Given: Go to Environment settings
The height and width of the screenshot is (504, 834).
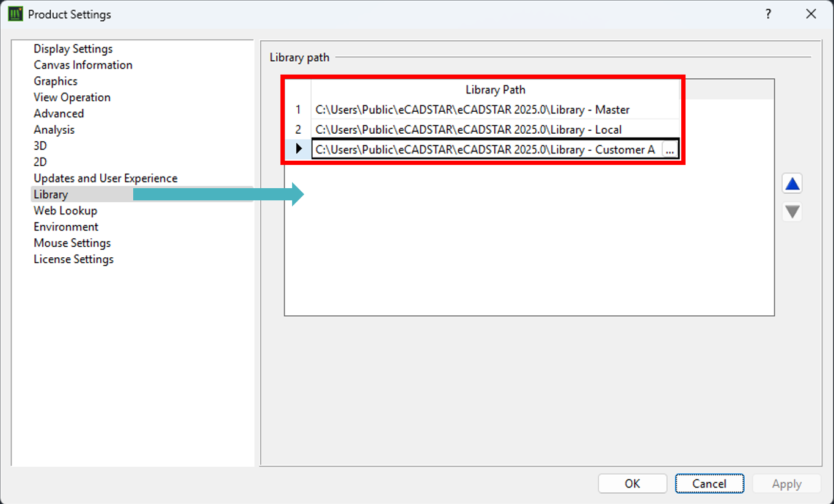Looking at the screenshot, I should coord(66,227).
